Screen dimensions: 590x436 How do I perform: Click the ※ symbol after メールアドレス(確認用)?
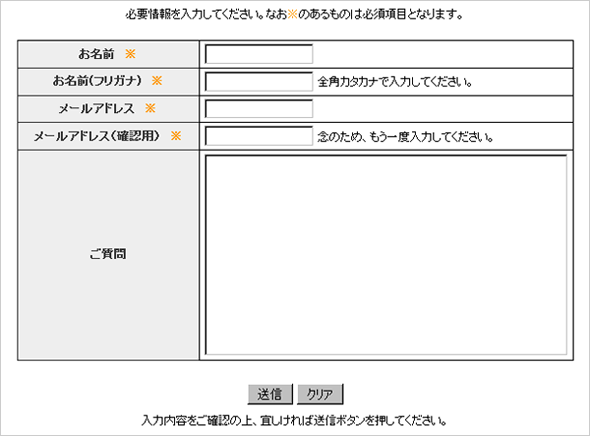176,136
